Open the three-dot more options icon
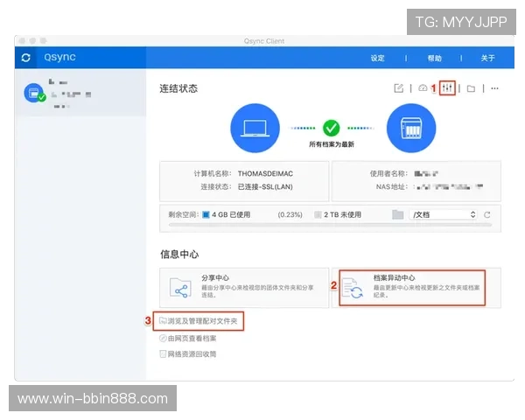 (494, 88)
